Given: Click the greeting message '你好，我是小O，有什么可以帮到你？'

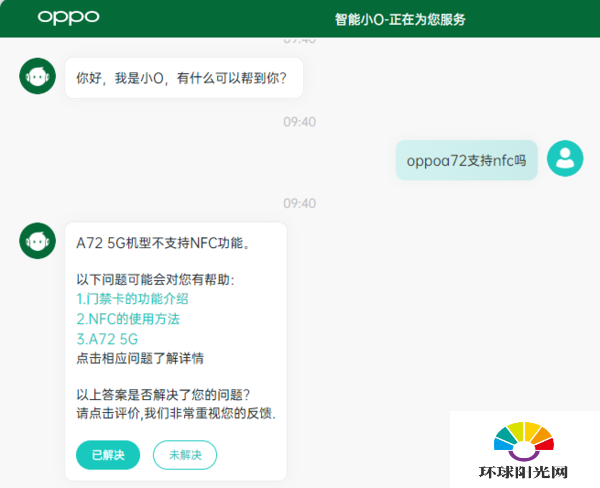Looking at the screenshot, I should coord(182,78).
